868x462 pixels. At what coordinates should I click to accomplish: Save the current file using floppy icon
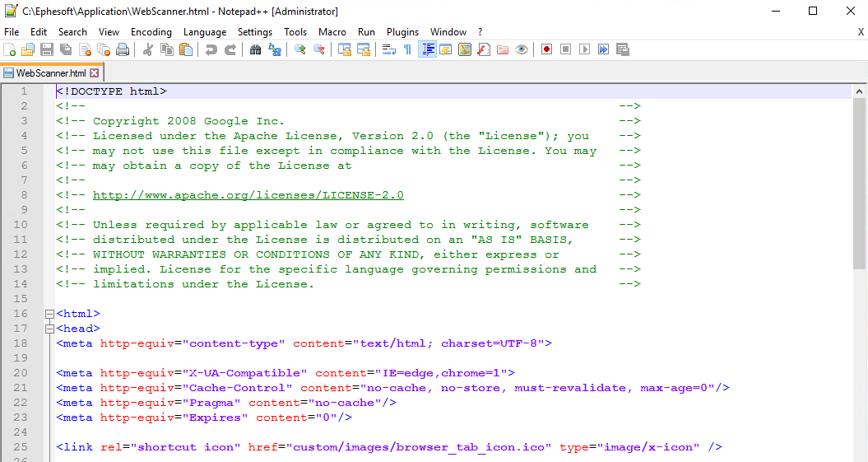(x=47, y=50)
